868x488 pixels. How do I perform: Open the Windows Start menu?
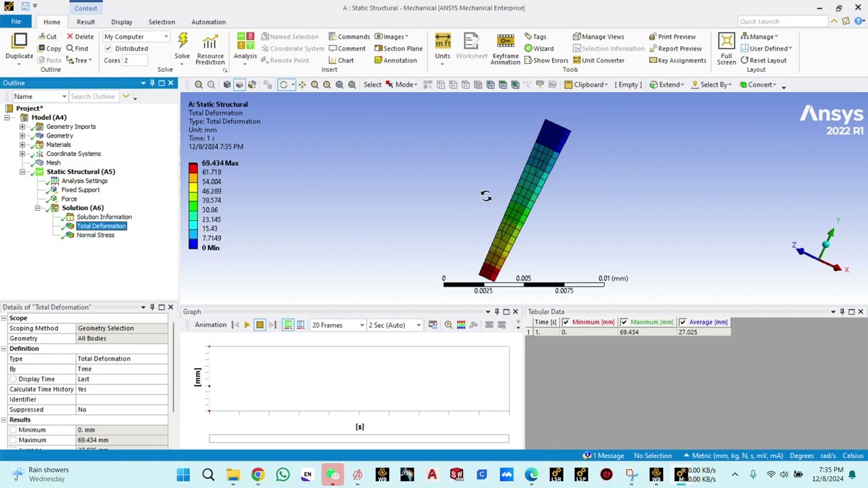tap(183, 474)
